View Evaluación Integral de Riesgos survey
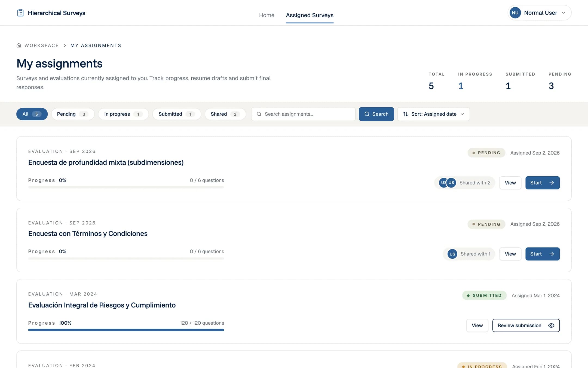588x368 pixels. coord(477,325)
